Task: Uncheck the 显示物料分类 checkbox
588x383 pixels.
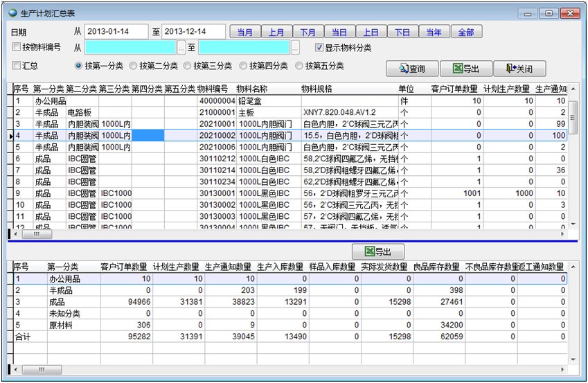Action: [x=319, y=48]
